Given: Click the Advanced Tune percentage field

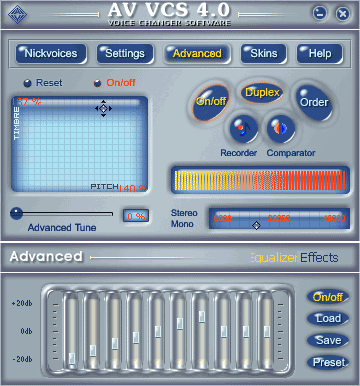Looking at the screenshot, I should click(x=136, y=216).
